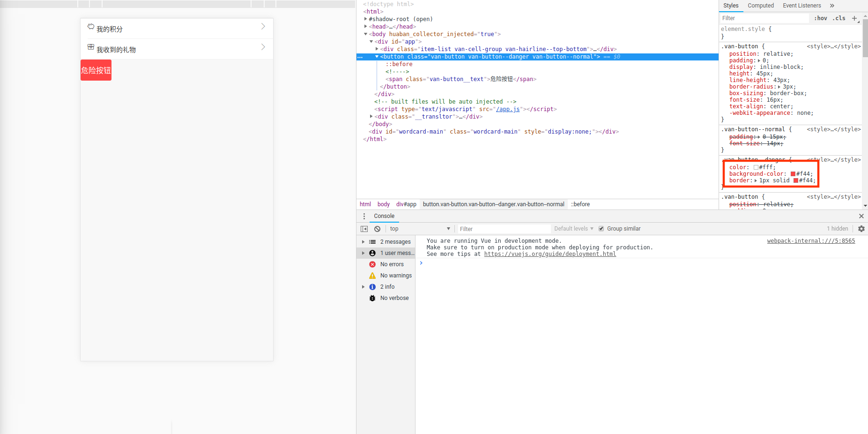The height and width of the screenshot is (434, 868).
Task: Switch to the Event Listeners tab
Action: (801, 5)
